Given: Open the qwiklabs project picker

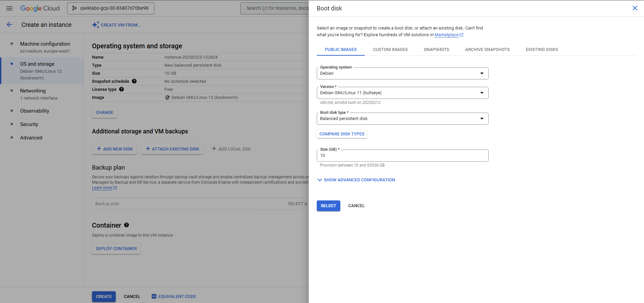Looking at the screenshot, I should coord(111,8).
